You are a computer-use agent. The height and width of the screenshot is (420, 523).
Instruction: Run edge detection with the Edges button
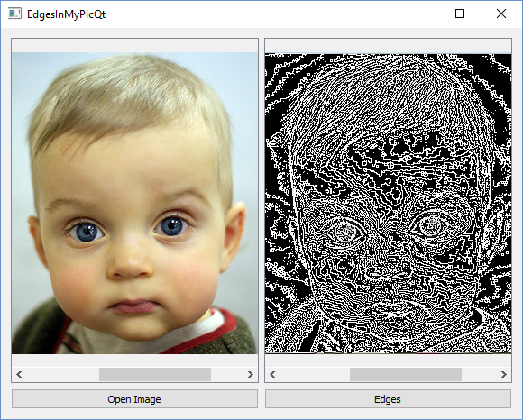[x=388, y=399]
